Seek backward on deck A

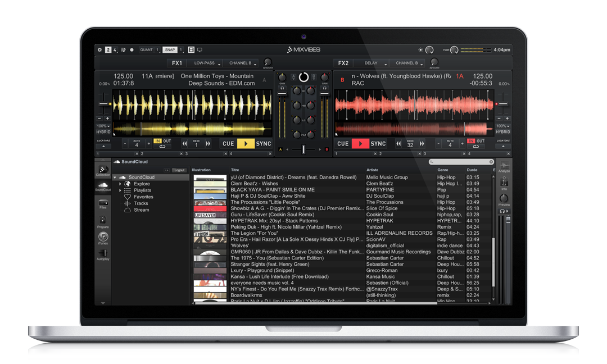(x=185, y=144)
